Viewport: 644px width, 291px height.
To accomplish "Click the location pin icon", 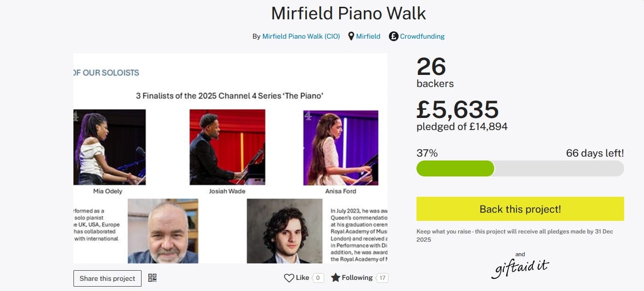I will pyautogui.click(x=351, y=36).
